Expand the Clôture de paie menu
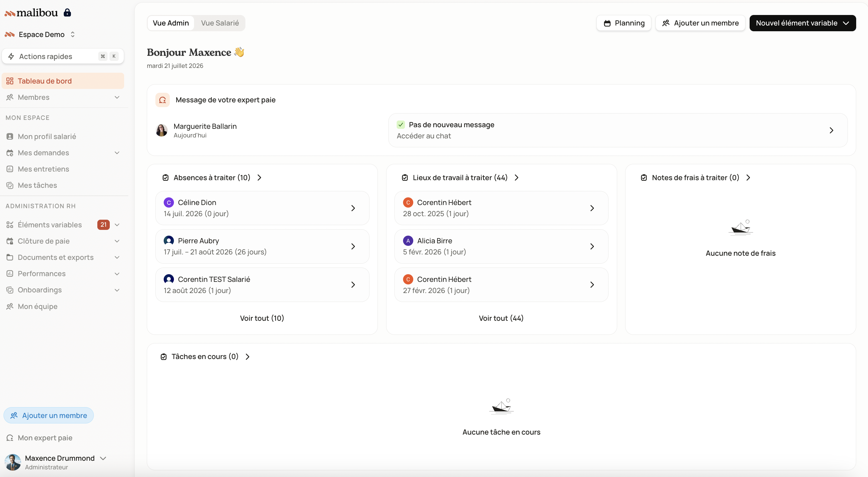868x477 pixels. 63,241
